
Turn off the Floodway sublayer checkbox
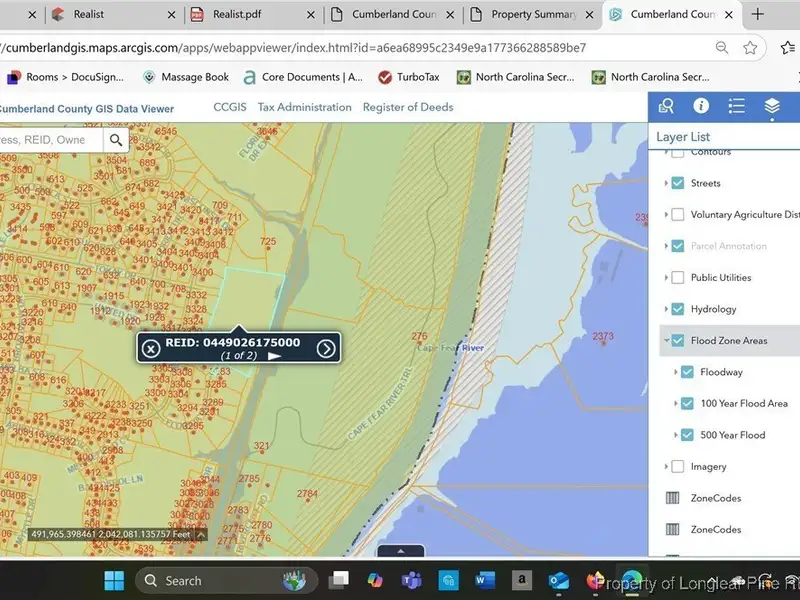click(x=687, y=372)
